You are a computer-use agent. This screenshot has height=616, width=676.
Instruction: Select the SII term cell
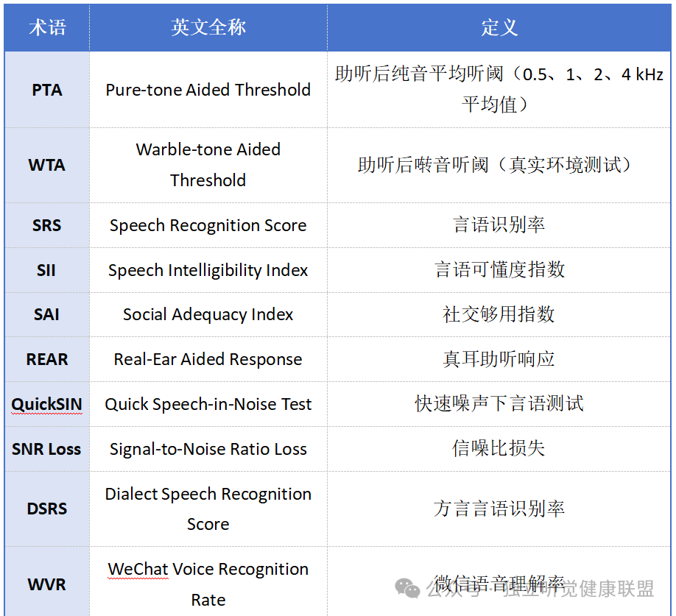pyautogui.click(x=47, y=270)
